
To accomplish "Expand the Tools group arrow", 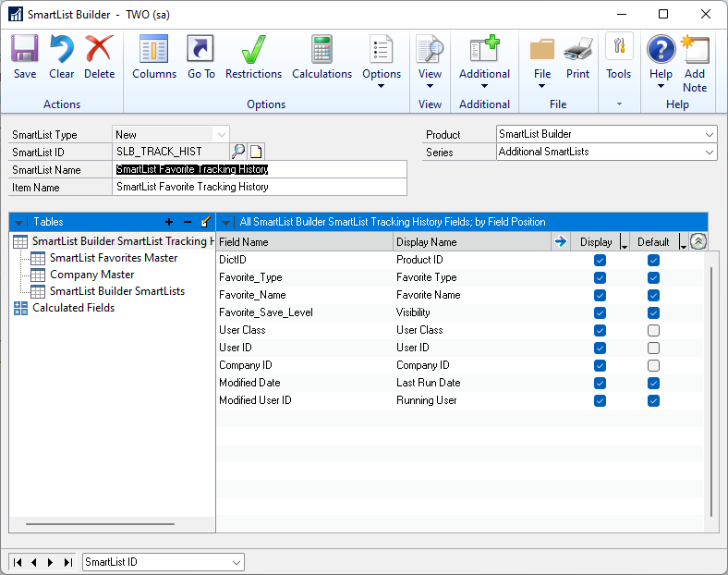I will point(619,104).
